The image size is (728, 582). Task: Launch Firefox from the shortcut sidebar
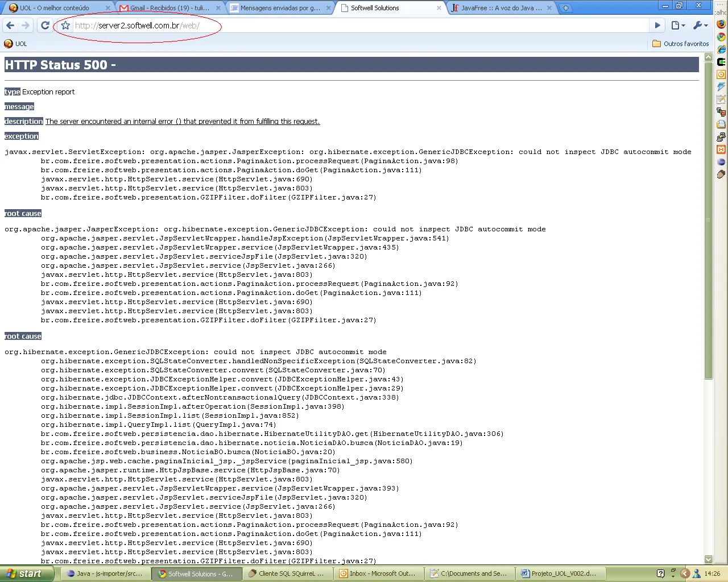pyautogui.click(x=721, y=24)
